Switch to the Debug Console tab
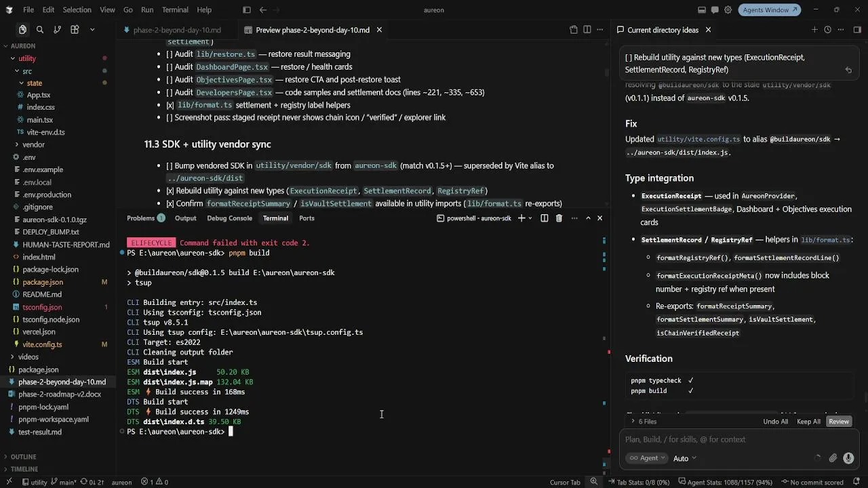The image size is (868, 488). coord(229,218)
